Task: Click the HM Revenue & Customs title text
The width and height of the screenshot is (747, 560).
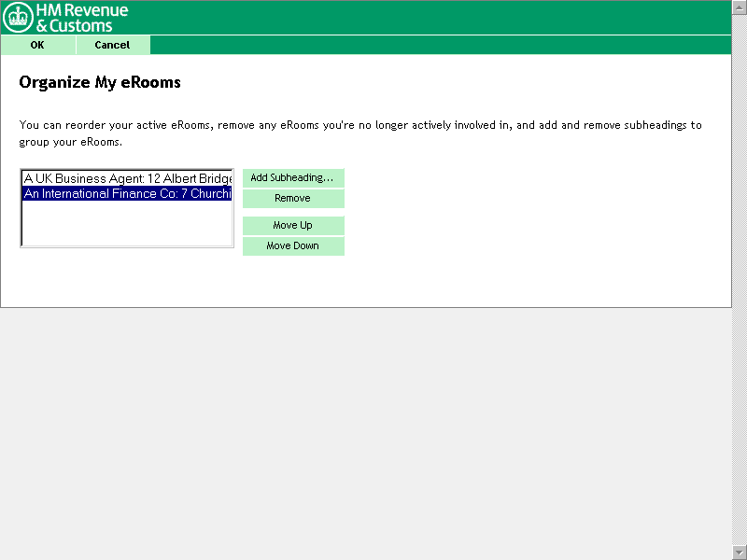Action: [x=82, y=18]
